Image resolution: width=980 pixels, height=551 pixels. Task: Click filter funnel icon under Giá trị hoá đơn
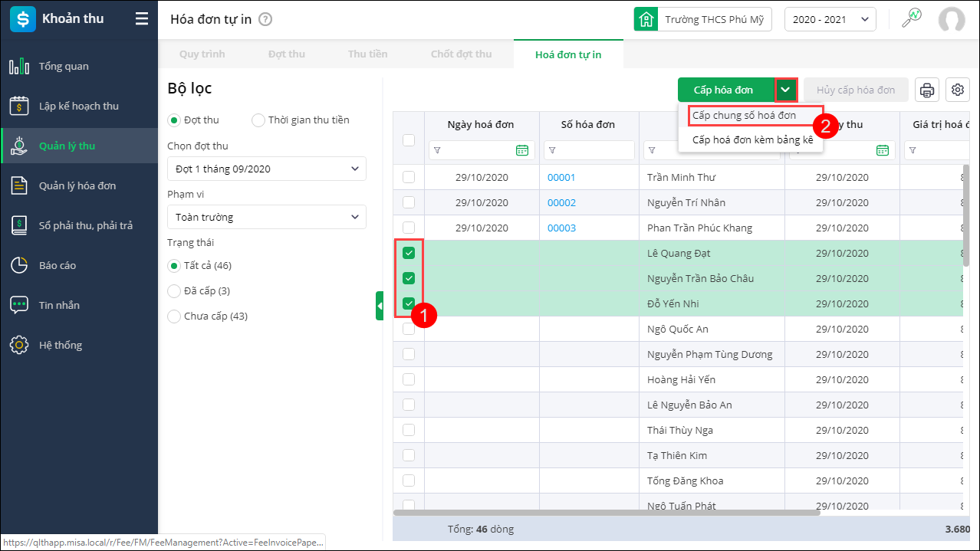click(913, 150)
